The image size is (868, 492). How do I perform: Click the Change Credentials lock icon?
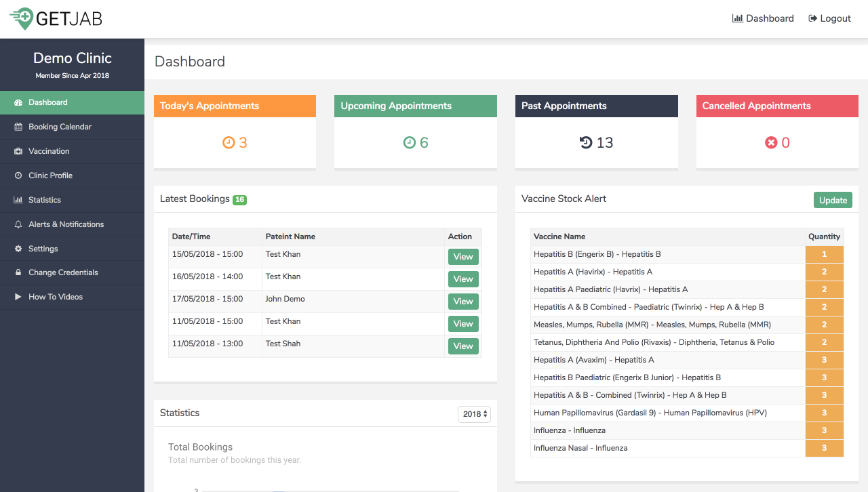18,272
